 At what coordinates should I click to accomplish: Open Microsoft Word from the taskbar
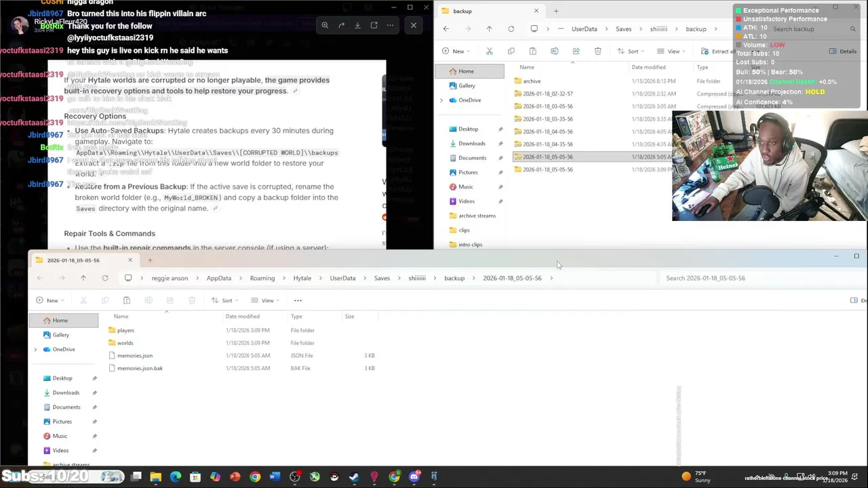click(275, 477)
